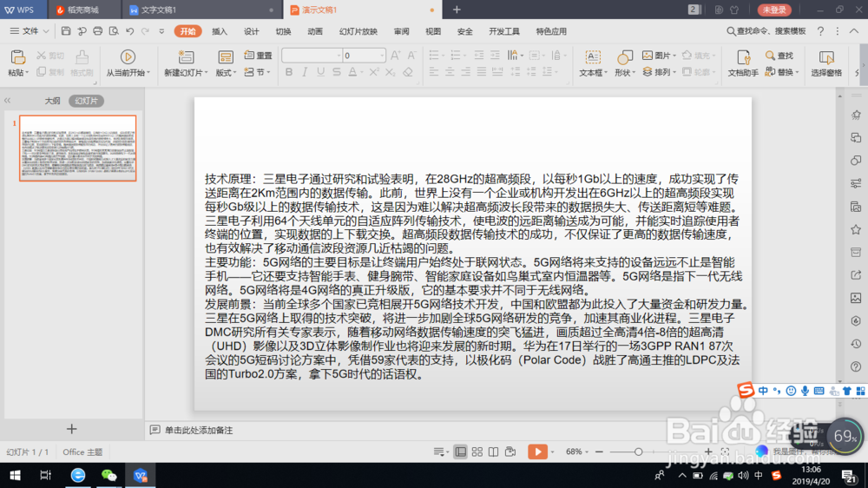Click the notes area 单击此处添加备注
The width and height of the screenshot is (868, 488).
(x=198, y=431)
